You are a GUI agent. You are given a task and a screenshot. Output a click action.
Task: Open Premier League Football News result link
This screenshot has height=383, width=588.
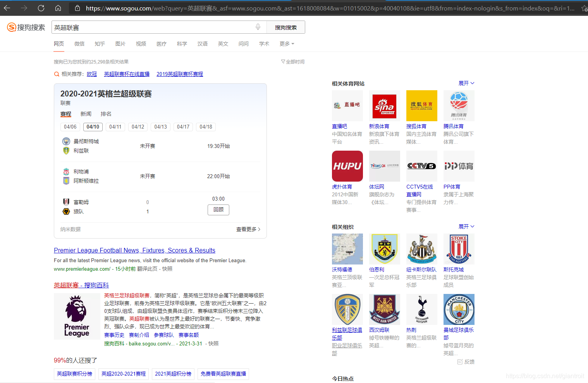click(x=134, y=250)
